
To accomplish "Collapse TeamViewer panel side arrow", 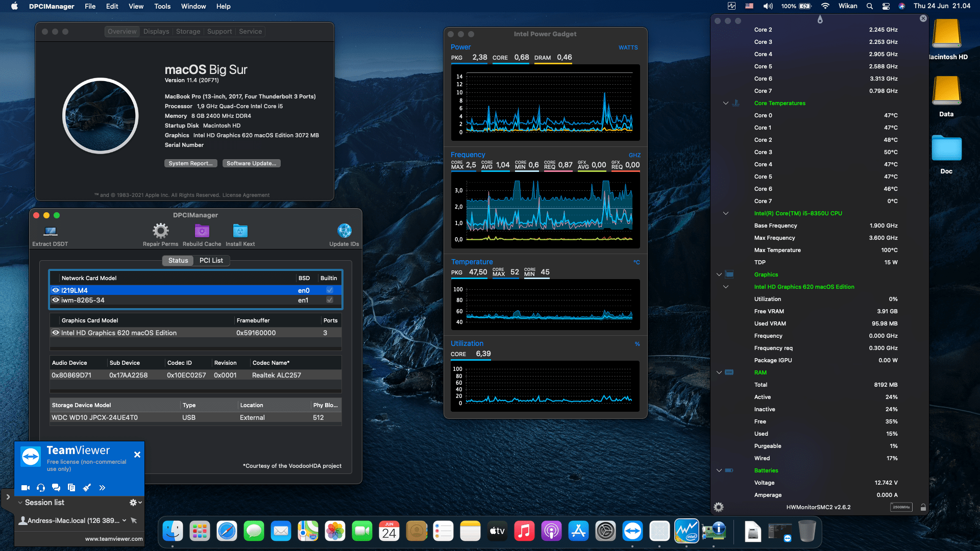I will (x=8, y=497).
